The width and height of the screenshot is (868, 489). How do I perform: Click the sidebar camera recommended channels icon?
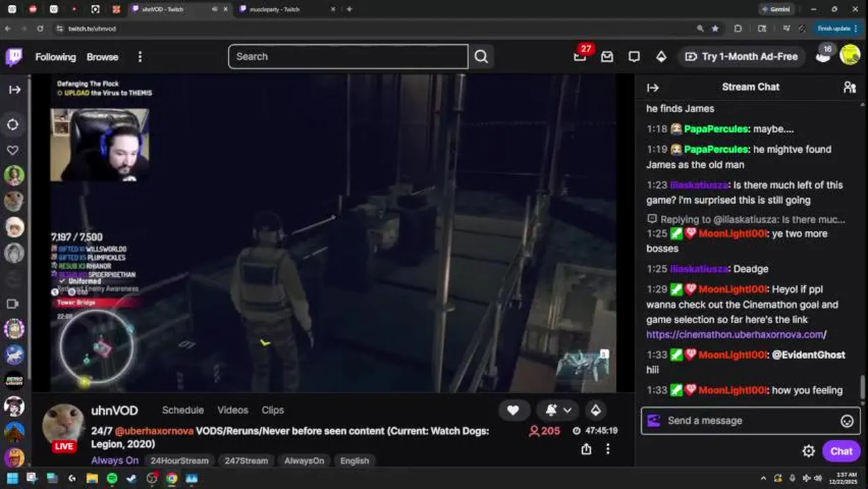click(x=13, y=304)
